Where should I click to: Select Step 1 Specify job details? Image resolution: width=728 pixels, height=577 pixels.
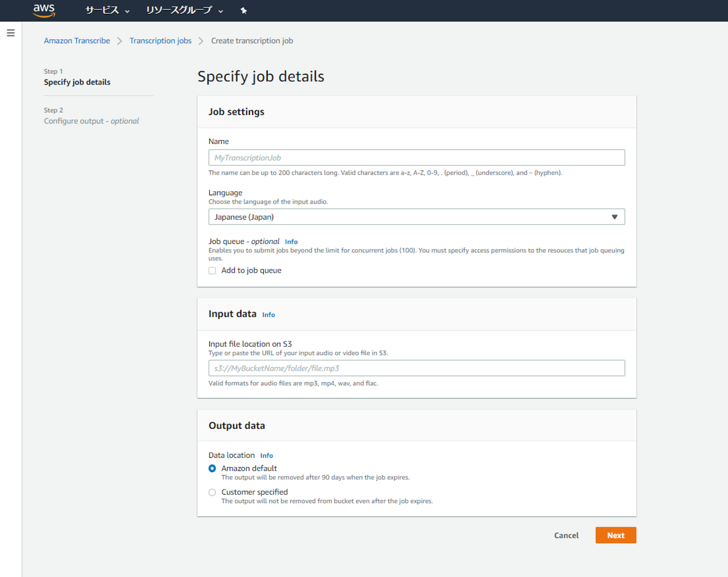tap(77, 82)
